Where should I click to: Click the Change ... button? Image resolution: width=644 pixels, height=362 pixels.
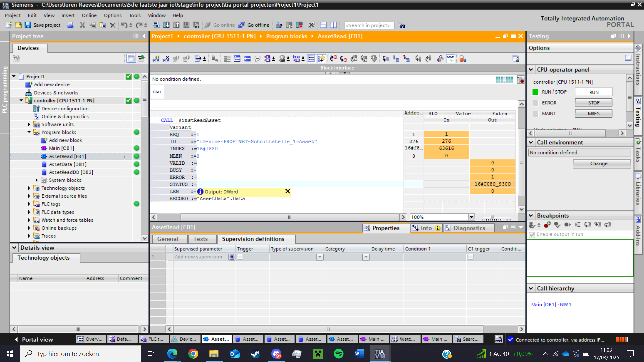tap(601, 164)
